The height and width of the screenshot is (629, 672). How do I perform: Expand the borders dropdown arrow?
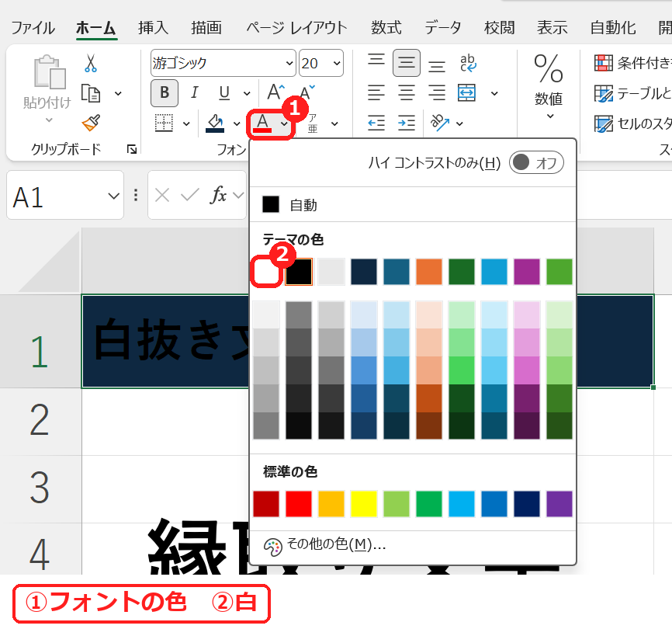coord(186,124)
